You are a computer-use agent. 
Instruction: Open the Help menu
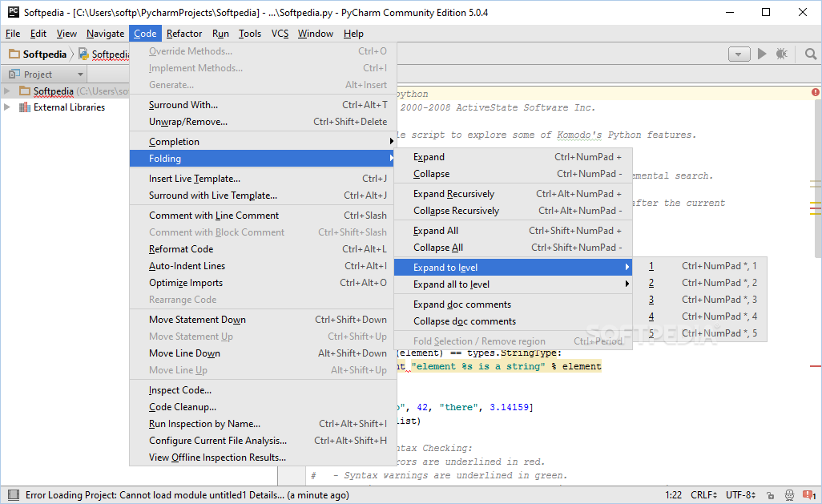(x=353, y=34)
